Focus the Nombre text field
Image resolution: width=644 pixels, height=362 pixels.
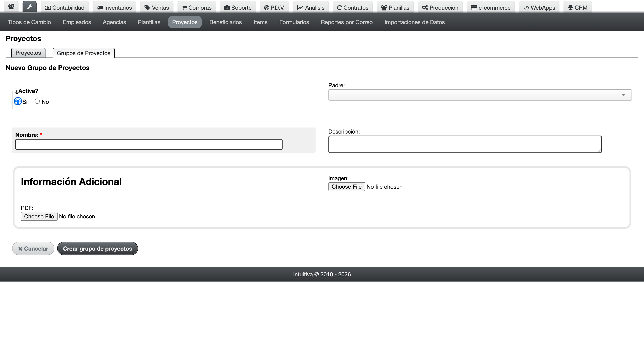[x=149, y=144]
